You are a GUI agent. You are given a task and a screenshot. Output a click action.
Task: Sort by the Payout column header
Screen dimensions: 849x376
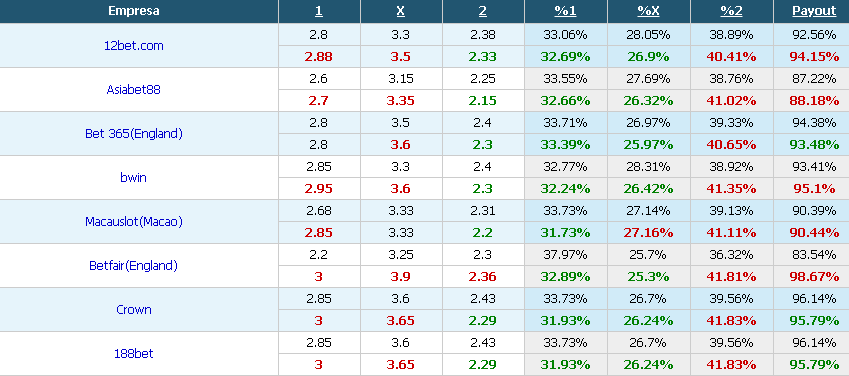click(x=814, y=11)
